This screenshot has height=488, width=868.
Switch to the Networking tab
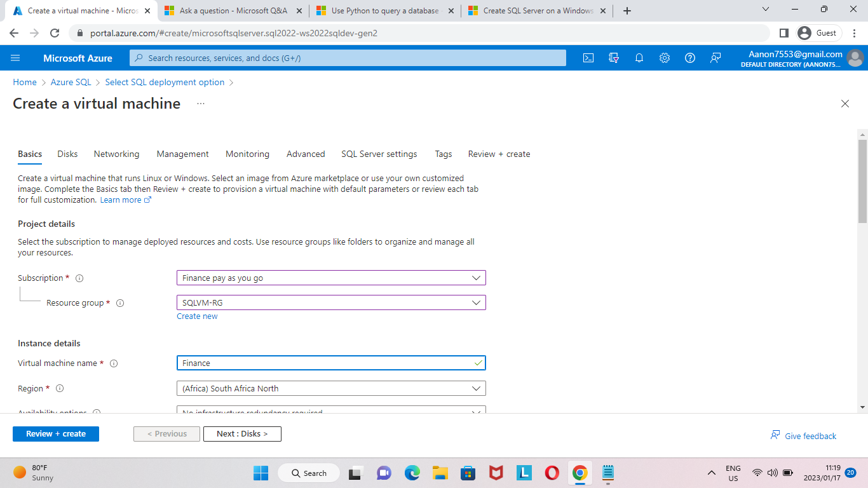pyautogui.click(x=116, y=154)
